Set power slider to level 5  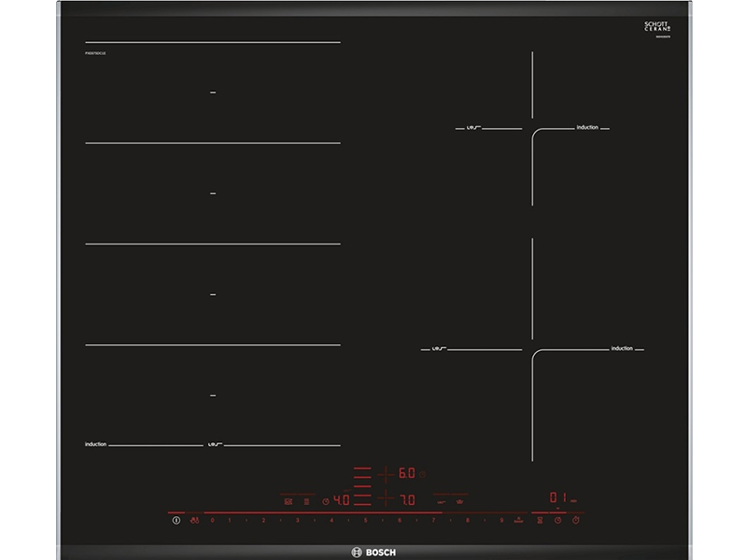pos(365,520)
